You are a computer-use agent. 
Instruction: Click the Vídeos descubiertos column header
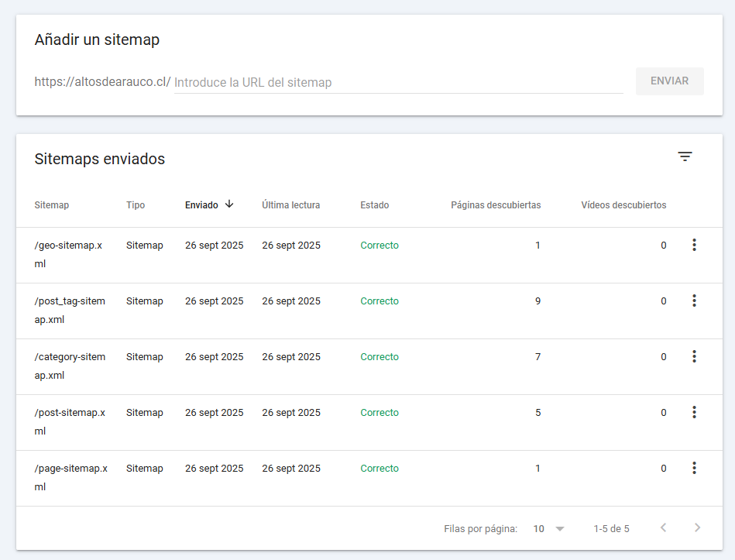623,205
